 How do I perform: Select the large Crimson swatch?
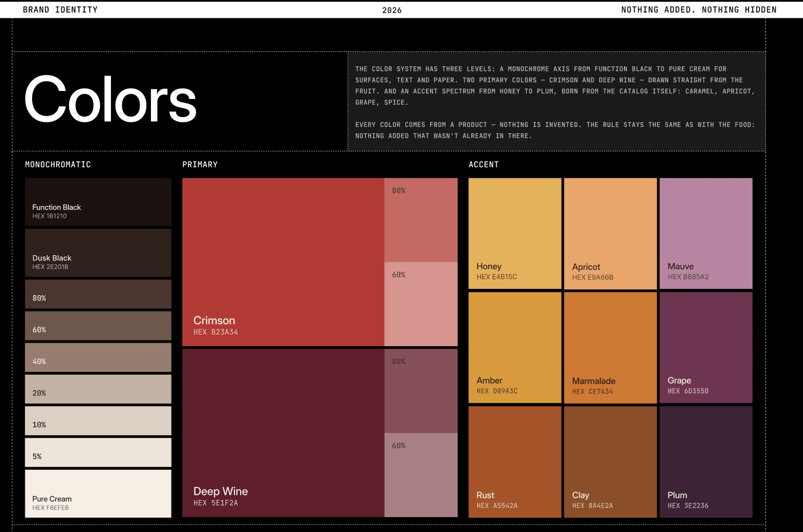pyautogui.click(x=283, y=262)
